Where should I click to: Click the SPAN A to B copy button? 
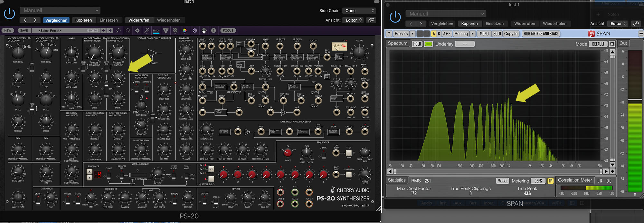coord(447,34)
